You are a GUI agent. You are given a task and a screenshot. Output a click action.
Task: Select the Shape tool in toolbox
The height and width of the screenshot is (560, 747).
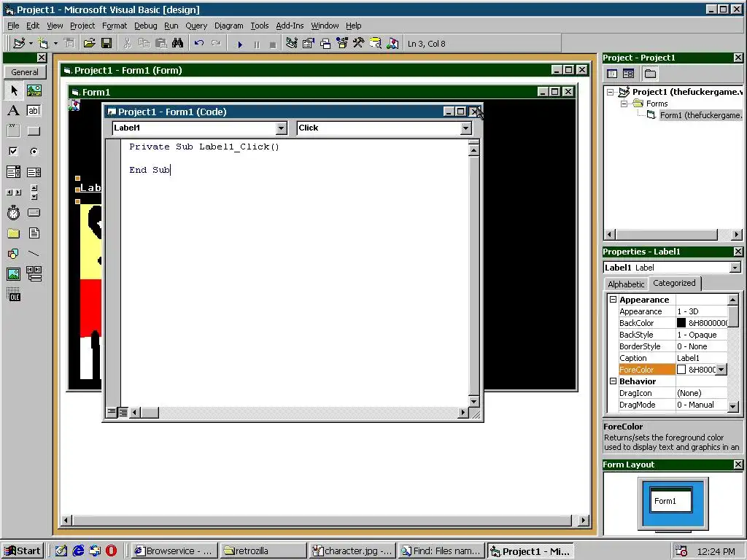[14, 253]
